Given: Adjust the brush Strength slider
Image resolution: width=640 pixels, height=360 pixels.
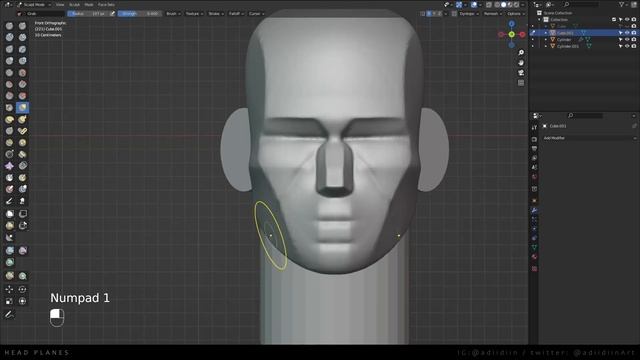Looking at the screenshot, I should click(139, 13).
